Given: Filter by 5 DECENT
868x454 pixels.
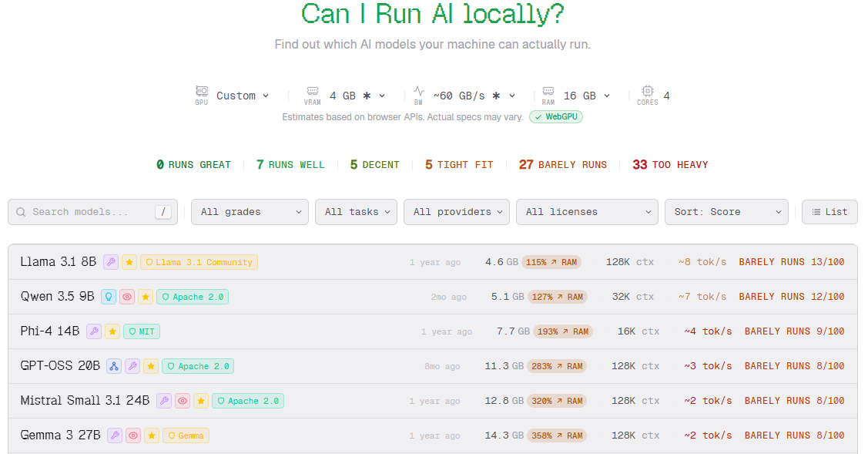Looking at the screenshot, I should tap(375, 165).
